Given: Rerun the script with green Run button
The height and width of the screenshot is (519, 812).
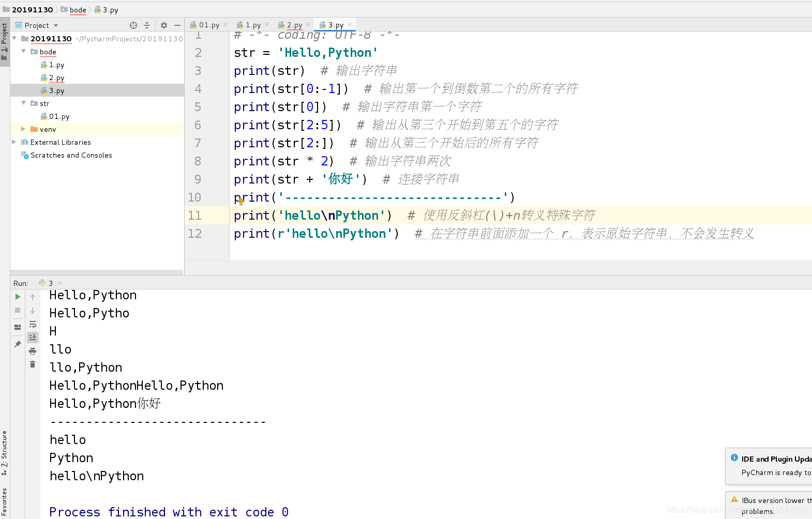Looking at the screenshot, I should (18, 297).
